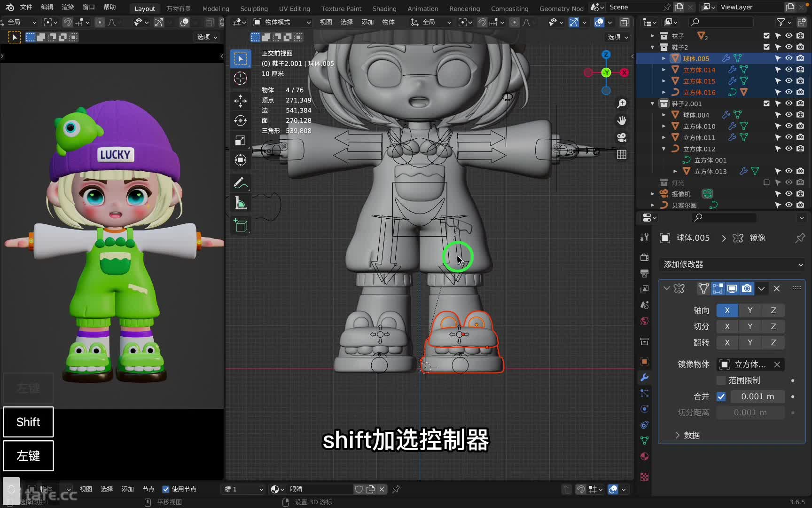The height and width of the screenshot is (508, 812).
Task: Enable mirror 切分 X button
Action: click(x=727, y=326)
